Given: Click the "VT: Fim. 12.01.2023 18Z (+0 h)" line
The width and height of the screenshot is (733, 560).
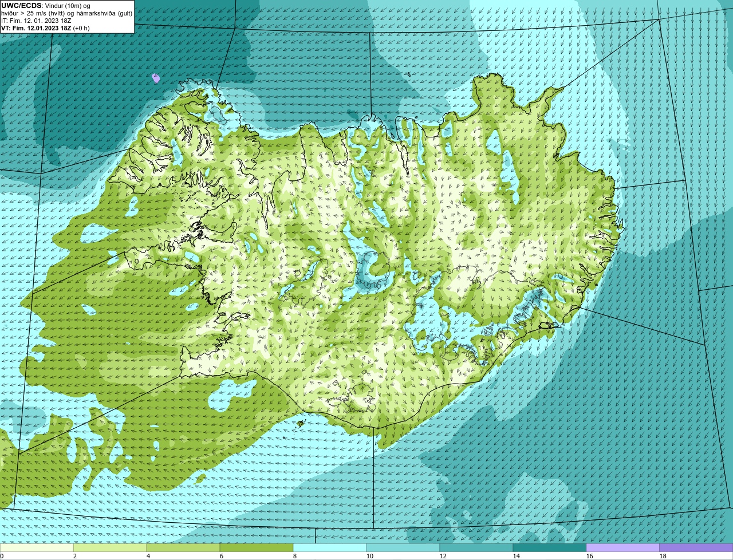Looking at the screenshot, I should click(x=45, y=28).
